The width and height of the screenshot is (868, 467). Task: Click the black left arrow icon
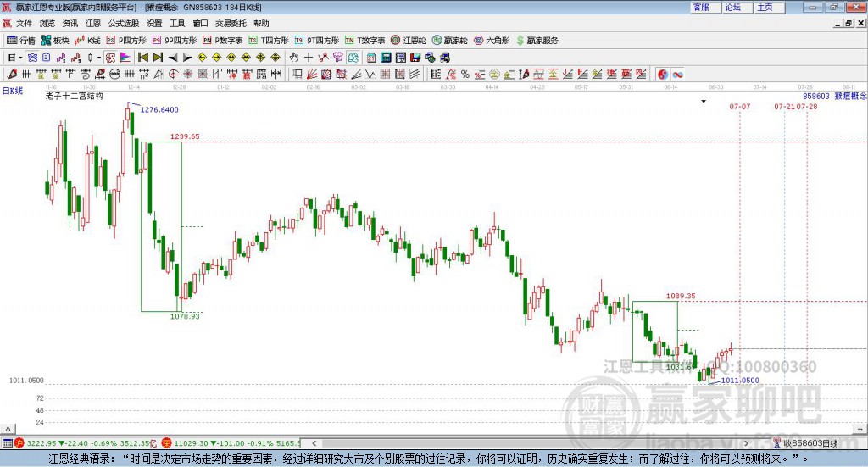173,58
